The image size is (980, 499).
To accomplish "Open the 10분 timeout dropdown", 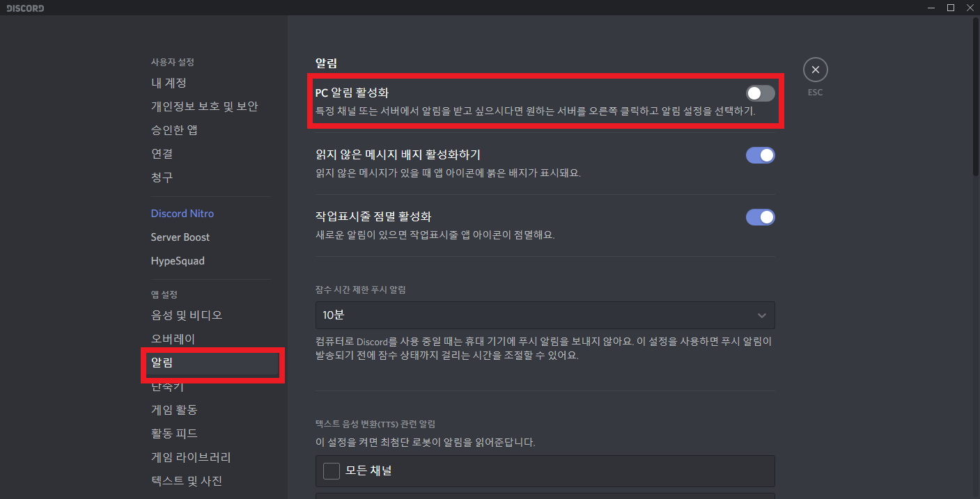I will click(545, 315).
